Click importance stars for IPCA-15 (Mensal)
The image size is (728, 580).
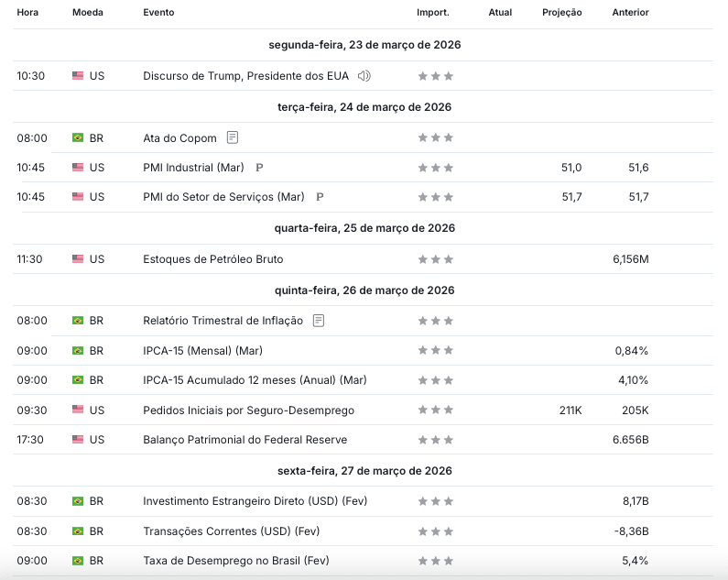[435, 351]
